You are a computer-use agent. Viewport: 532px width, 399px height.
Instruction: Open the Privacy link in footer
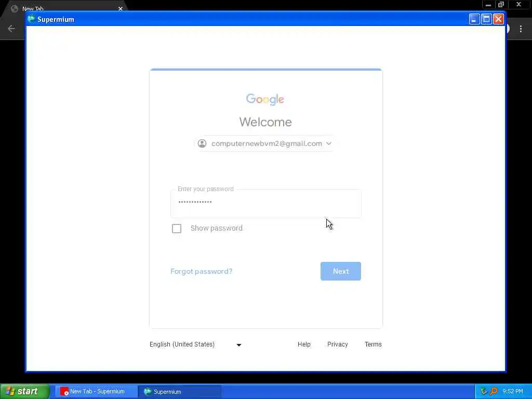point(337,344)
